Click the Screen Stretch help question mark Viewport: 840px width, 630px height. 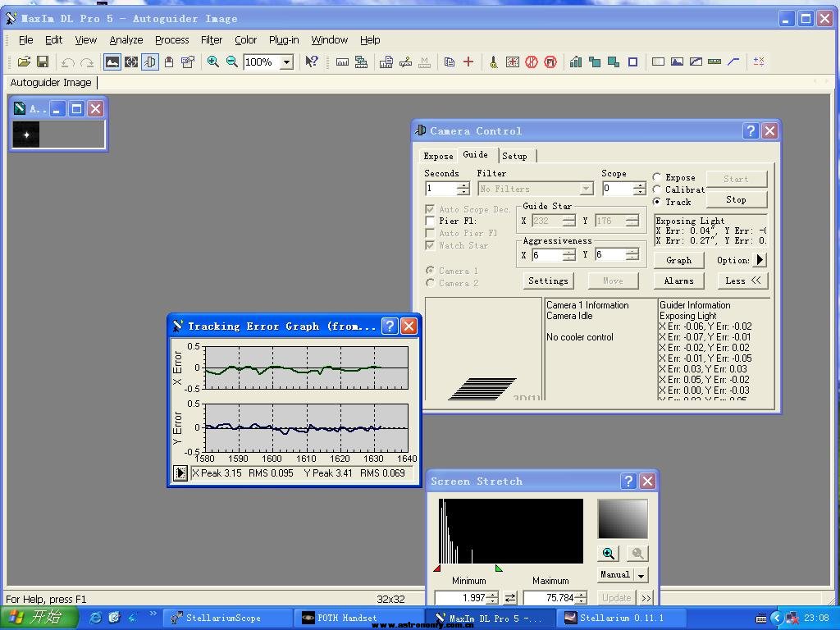coord(628,481)
